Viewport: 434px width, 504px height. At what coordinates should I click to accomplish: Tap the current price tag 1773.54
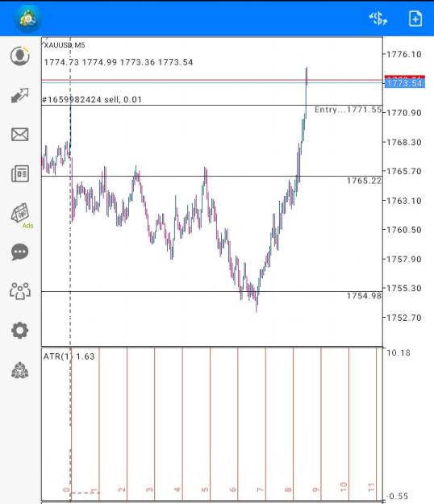tap(404, 83)
